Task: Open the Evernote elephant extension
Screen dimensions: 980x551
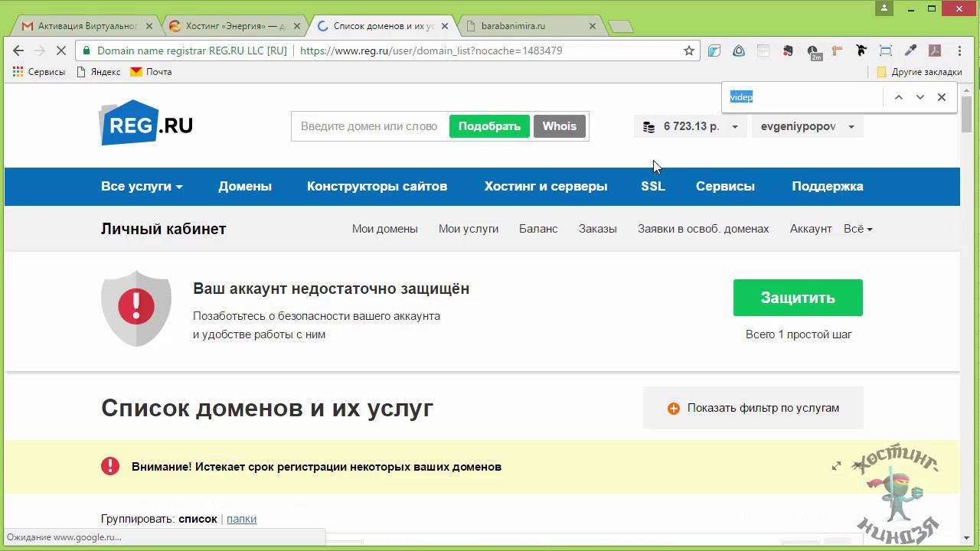Action: click(788, 51)
